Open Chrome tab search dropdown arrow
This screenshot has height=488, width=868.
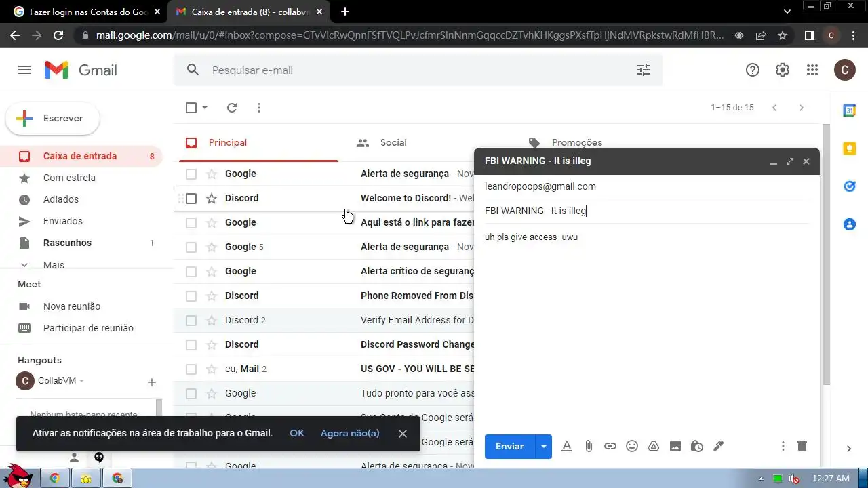[x=787, y=12]
